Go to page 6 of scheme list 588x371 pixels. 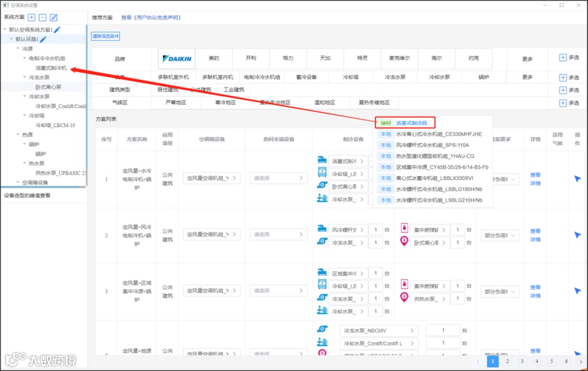click(566, 361)
